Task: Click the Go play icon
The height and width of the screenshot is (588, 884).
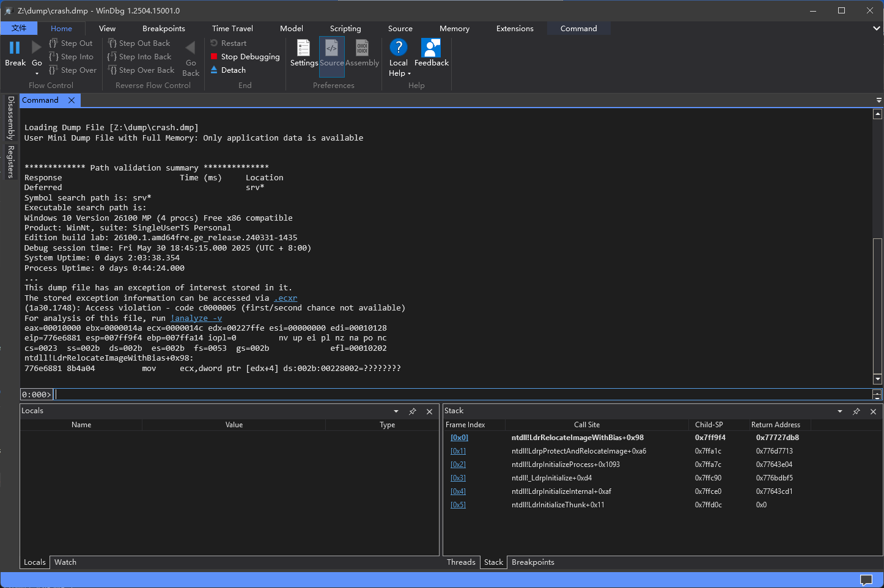Action: click(x=37, y=47)
